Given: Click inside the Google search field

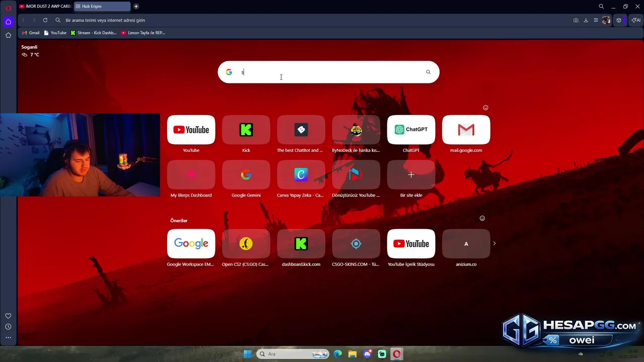Looking at the screenshot, I should tap(330, 72).
